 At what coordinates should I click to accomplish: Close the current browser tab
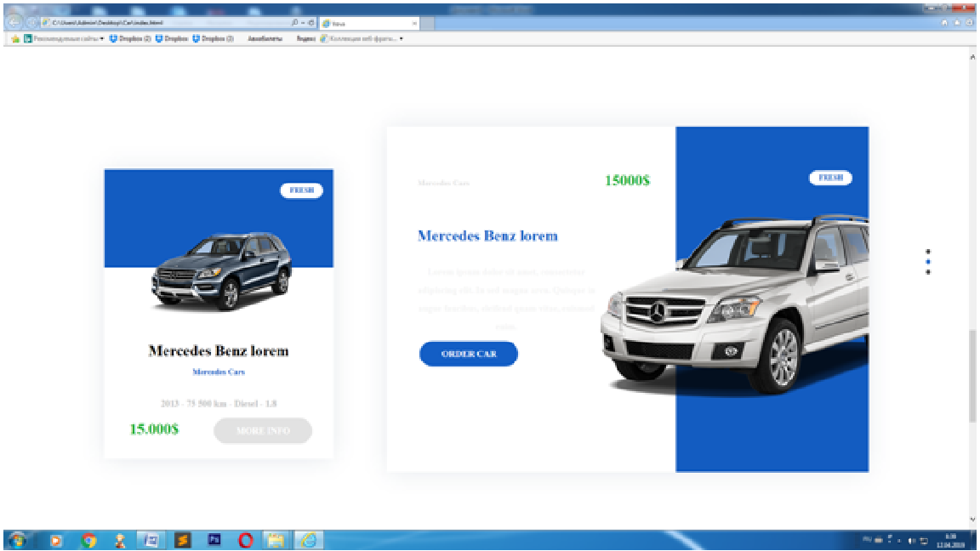(x=413, y=23)
